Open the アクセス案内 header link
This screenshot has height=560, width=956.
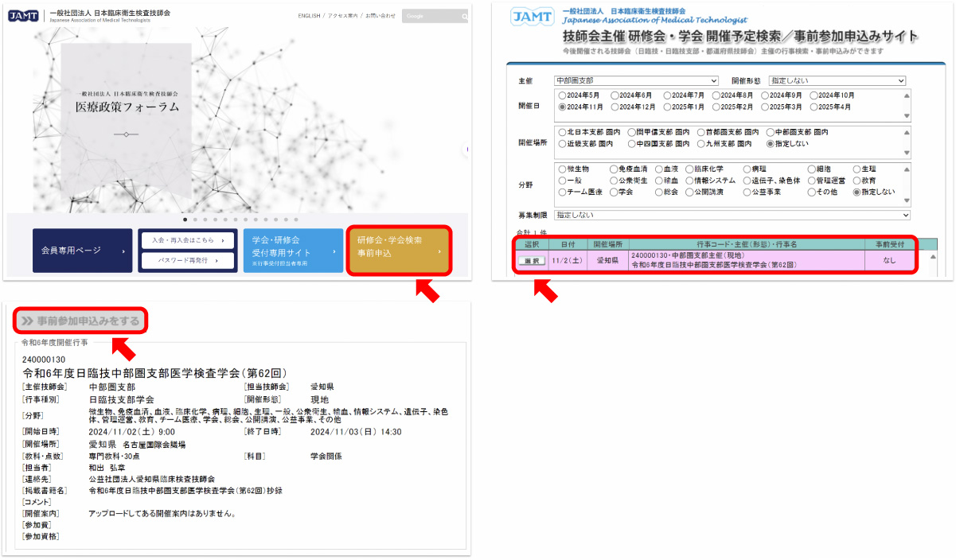pyautogui.click(x=343, y=16)
